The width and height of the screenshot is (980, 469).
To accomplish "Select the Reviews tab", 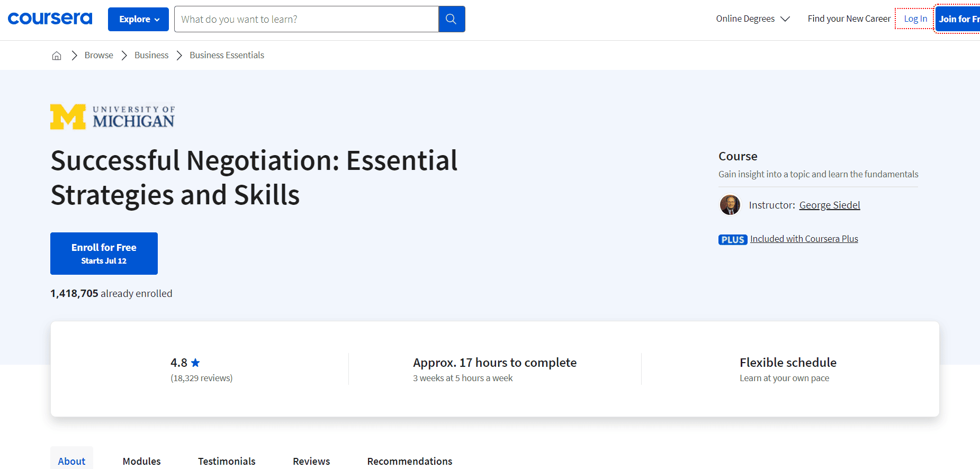I will (311, 461).
